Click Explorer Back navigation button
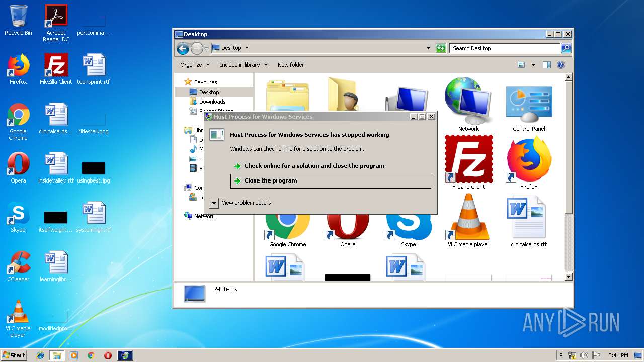This screenshot has width=644, height=362. 183,48
